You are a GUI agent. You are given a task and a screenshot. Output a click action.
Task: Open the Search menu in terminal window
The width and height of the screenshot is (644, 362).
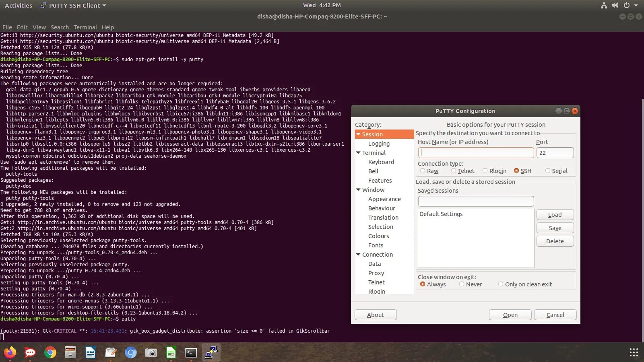[60, 27]
